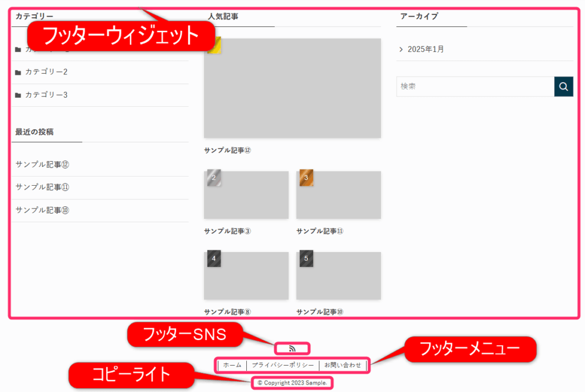585x392 pixels.
Task: Open the 2025年1月 archive link
Action: coord(426,49)
